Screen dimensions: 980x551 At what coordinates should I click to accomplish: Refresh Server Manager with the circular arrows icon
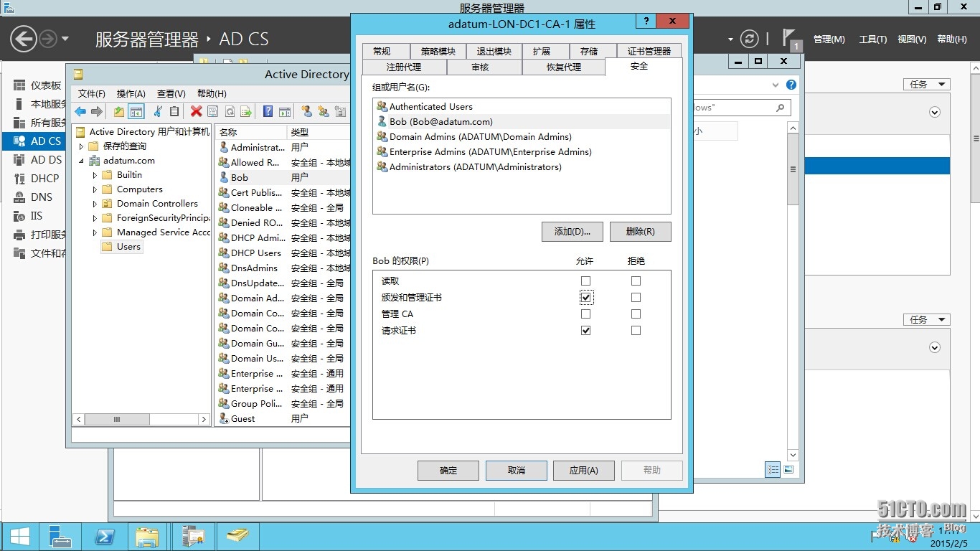point(749,39)
